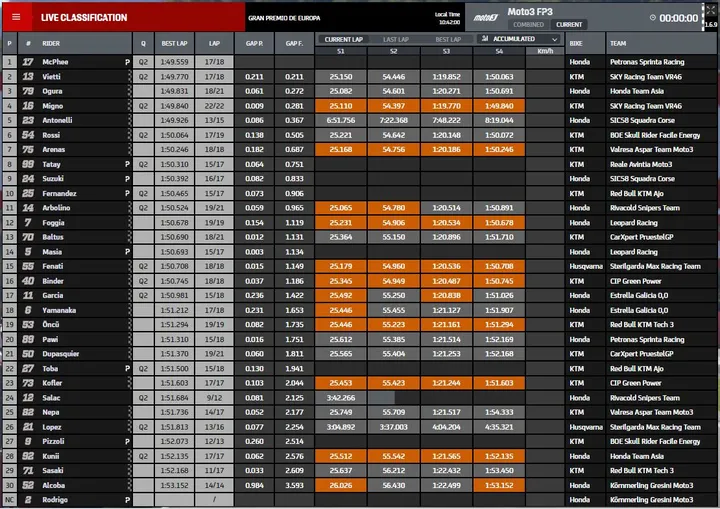Image resolution: width=720 pixels, height=509 pixels.
Task: Switch to CURRENT classification
Action: pyautogui.click(x=569, y=25)
